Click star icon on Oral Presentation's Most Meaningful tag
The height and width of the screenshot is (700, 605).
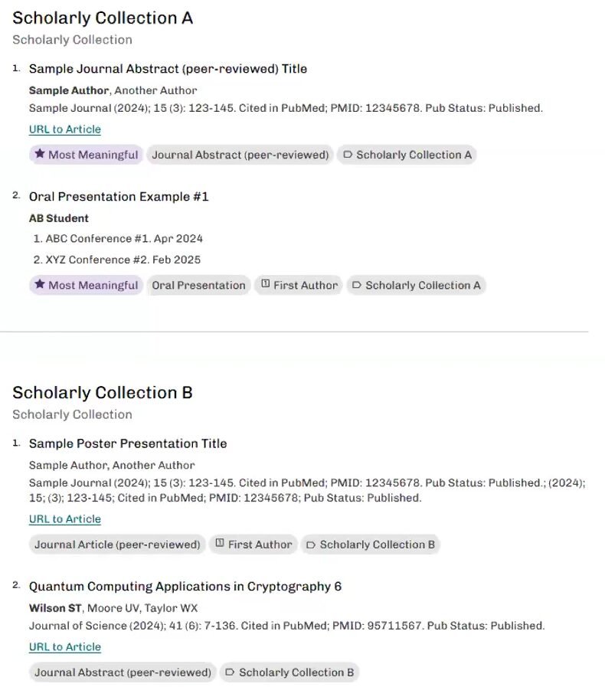pos(40,285)
